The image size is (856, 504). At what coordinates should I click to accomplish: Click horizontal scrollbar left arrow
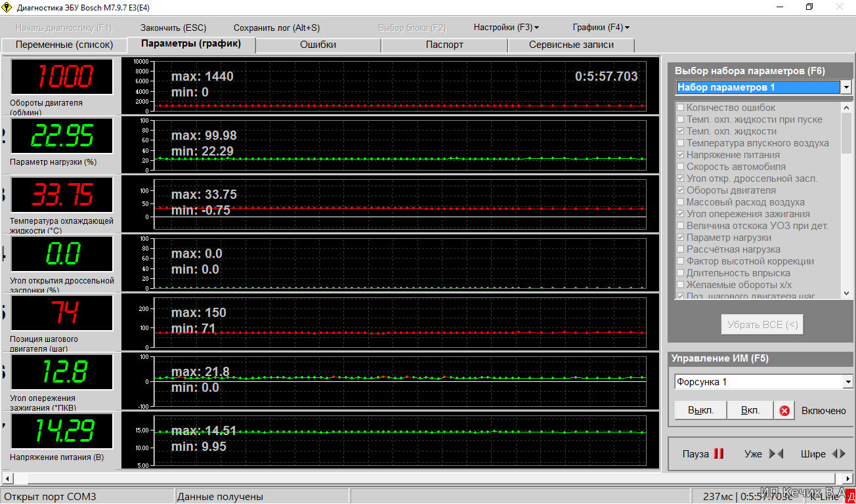tap(8, 478)
